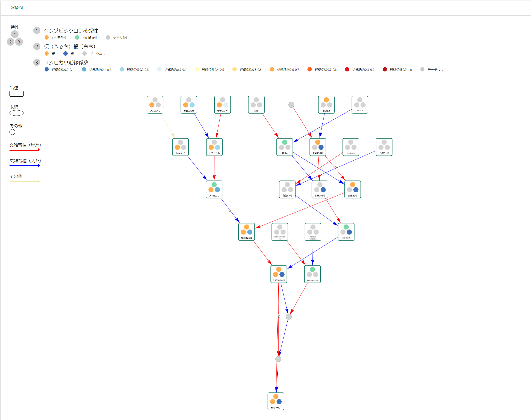Select the ササニシキ variety node
531x420 pixels.
click(x=222, y=104)
